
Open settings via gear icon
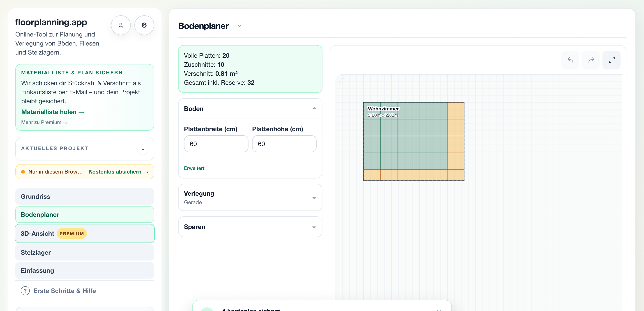click(144, 25)
